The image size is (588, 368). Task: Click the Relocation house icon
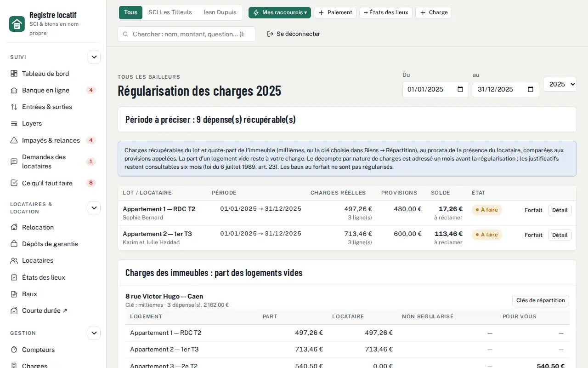pos(14,227)
